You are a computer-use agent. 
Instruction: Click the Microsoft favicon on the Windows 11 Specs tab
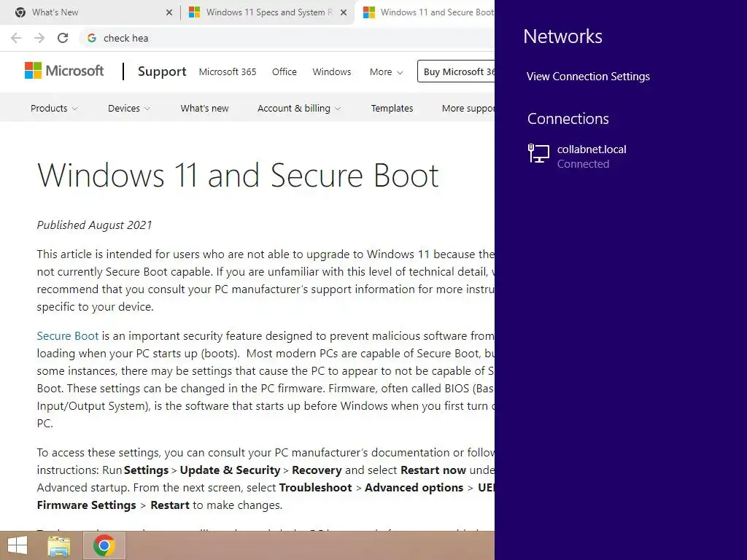[x=194, y=12]
